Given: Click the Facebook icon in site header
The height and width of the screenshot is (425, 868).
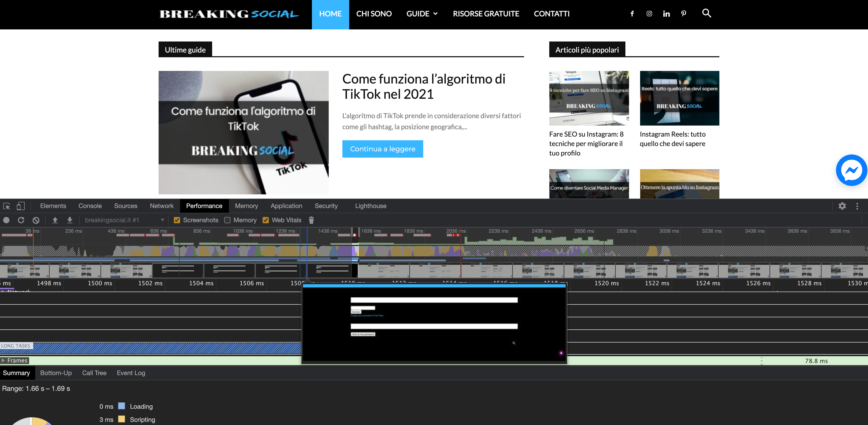Looking at the screenshot, I should (x=632, y=14).
